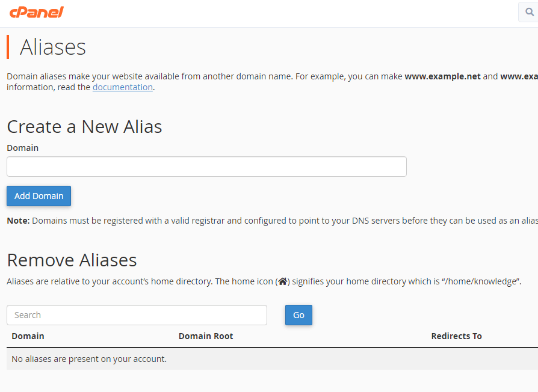Click the Add Domain button
This screenshot has height=392, width=538.
point(39,195)
